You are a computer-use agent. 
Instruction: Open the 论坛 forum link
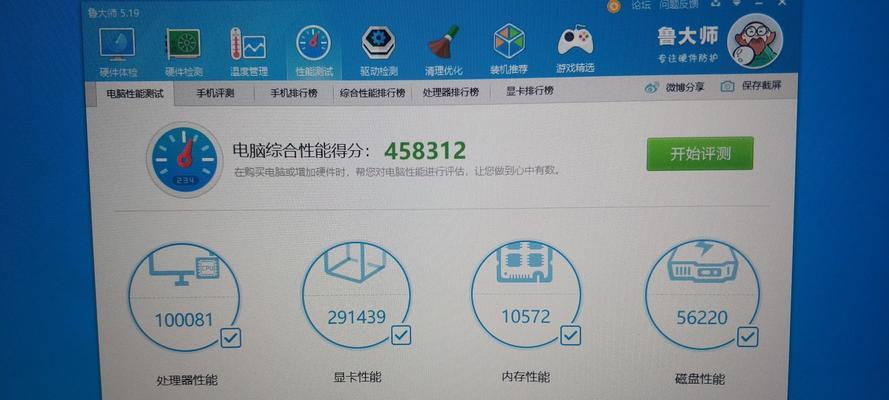[x=641, y=5]
